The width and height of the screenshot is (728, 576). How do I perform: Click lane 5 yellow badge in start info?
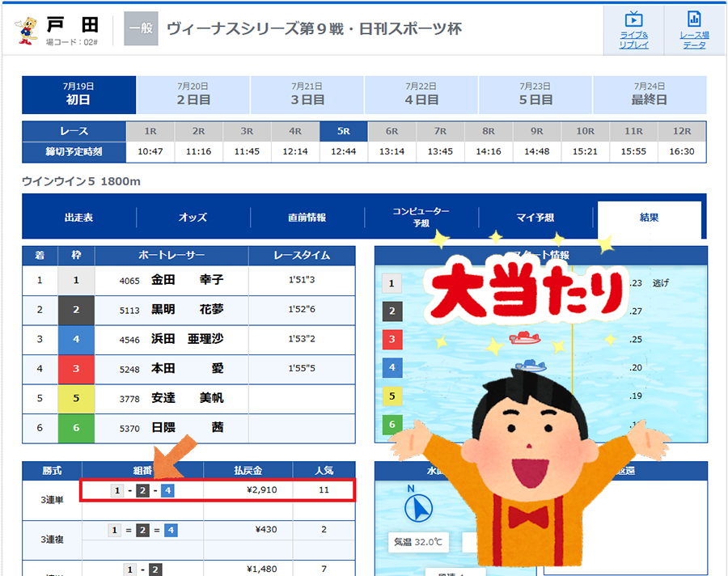tap(392, 396)
